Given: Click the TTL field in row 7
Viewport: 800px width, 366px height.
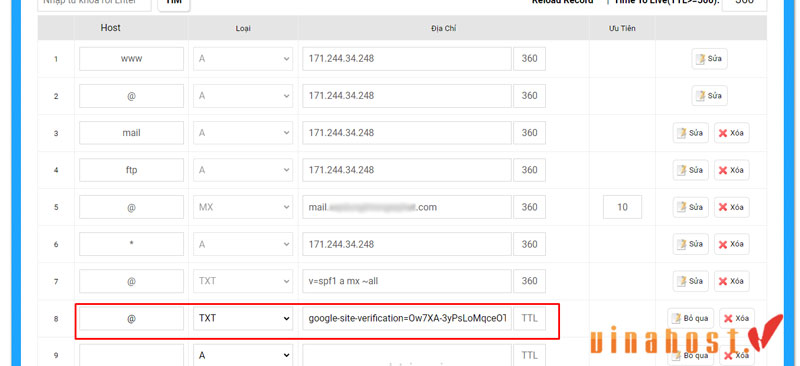Looking at the screenshot, I should tap(530, 281).
